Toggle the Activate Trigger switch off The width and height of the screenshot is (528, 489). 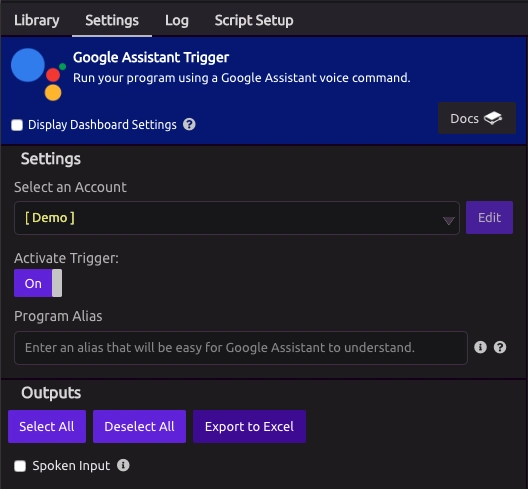(38, 283)
